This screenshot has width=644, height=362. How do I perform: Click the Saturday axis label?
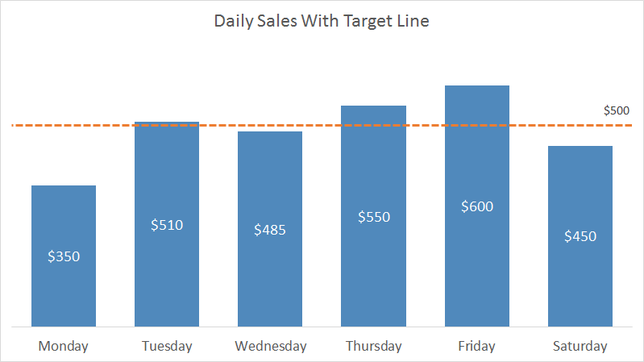pyautogui.click(x=580, y=347)
